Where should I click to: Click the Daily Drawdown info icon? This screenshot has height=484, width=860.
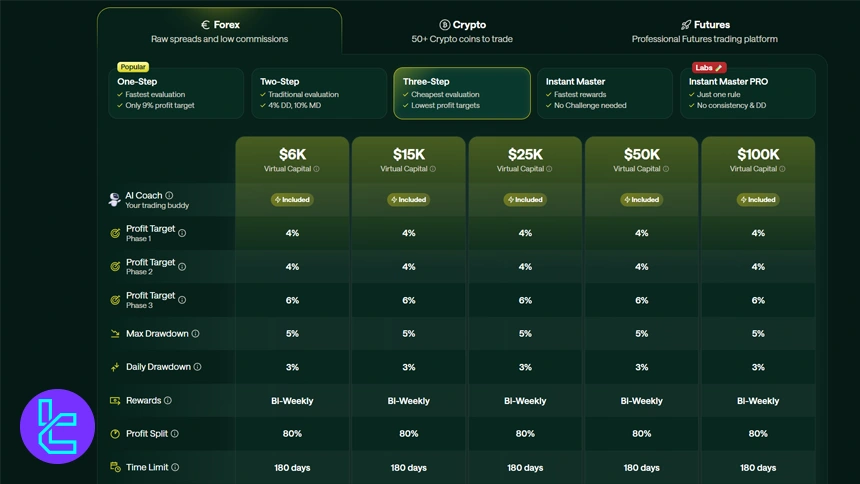click(x=197, y=367)
